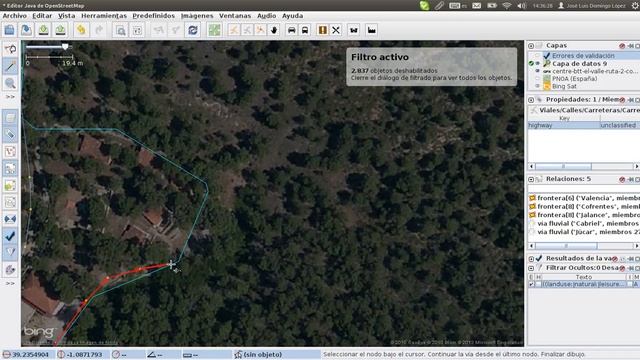Collapse the Filtrar panel
The height and width of the screenshot is (360, 640).
click(531, 268)
